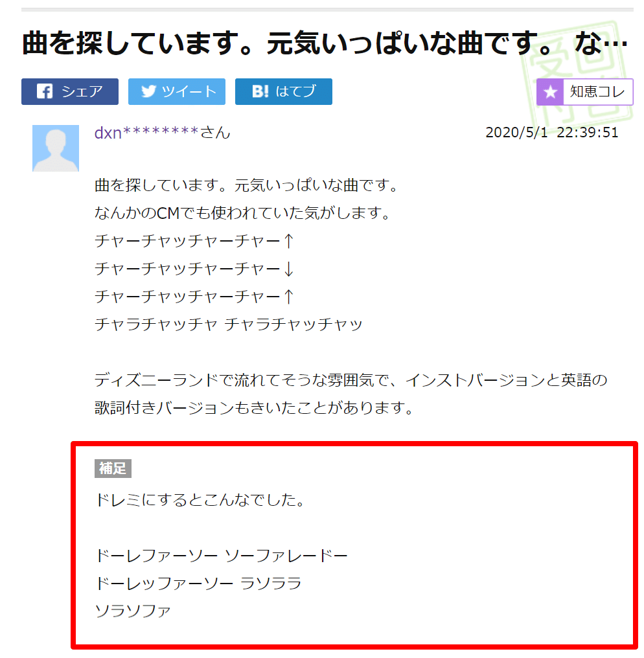644x658 pixels.
Task: Click the purple star icon
Action: coord(551,92)
